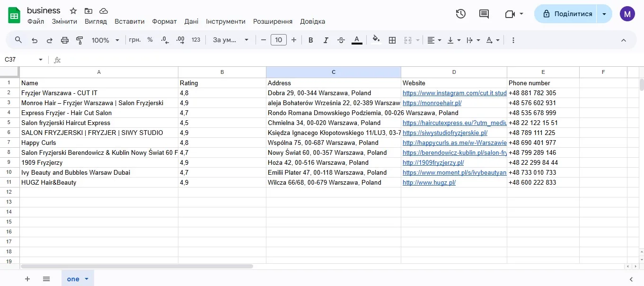Viewport: 644px width, 286px height.
Task: Open the vertical align dropdown
Action: tap(454, 40)
